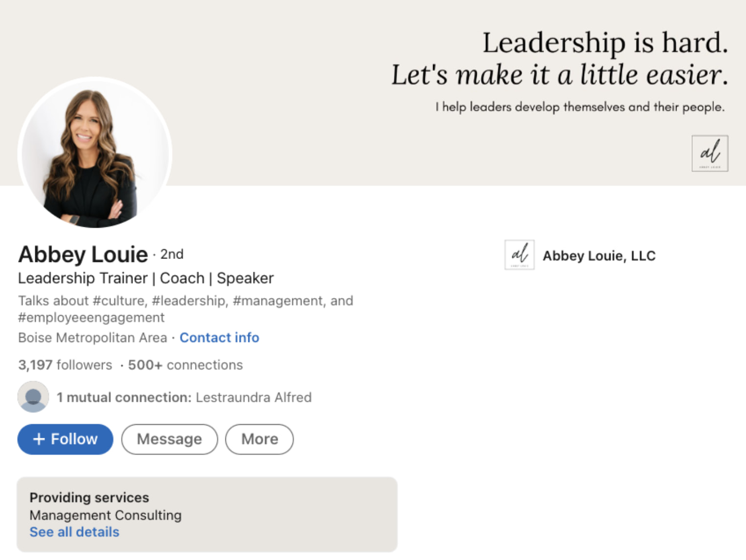This screenshot has width=746, height=560.
Task: Open Contact info
Action: (219, 337)
